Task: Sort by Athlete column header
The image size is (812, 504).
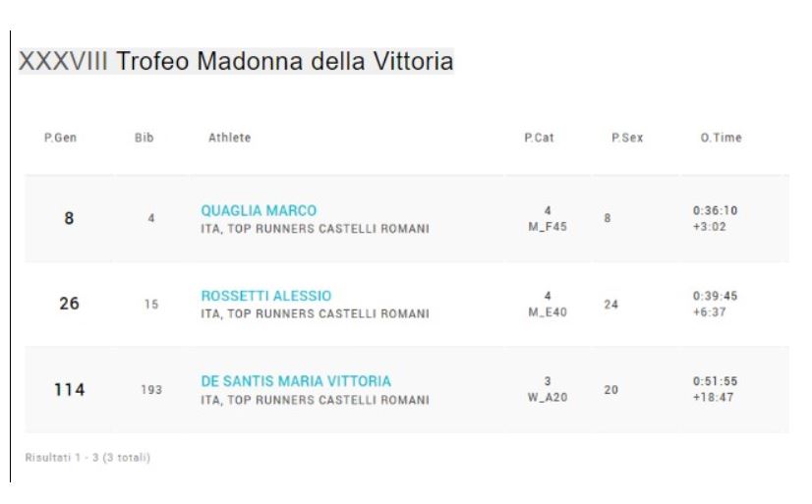Action: click(x=229, y=138)
